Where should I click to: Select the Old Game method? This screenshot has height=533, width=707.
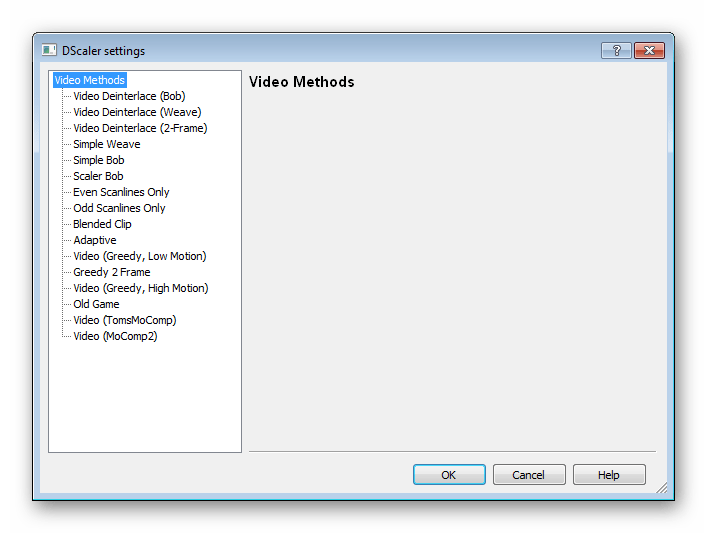96,304
